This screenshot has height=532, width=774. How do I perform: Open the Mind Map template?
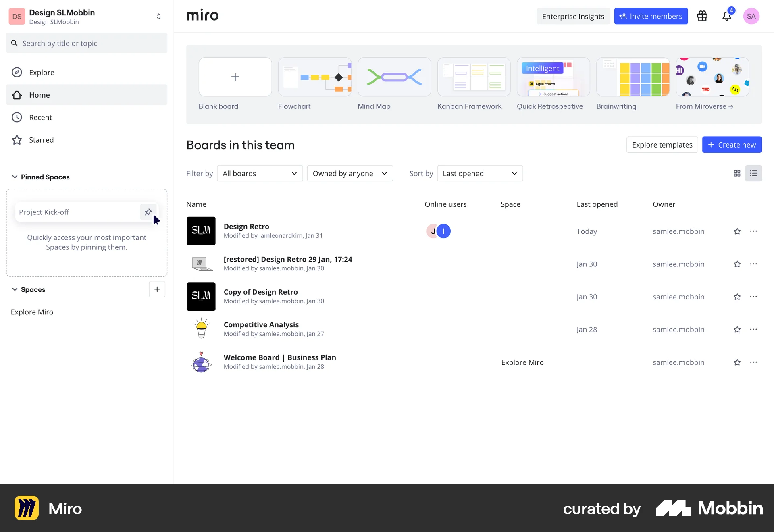(394, 77)
